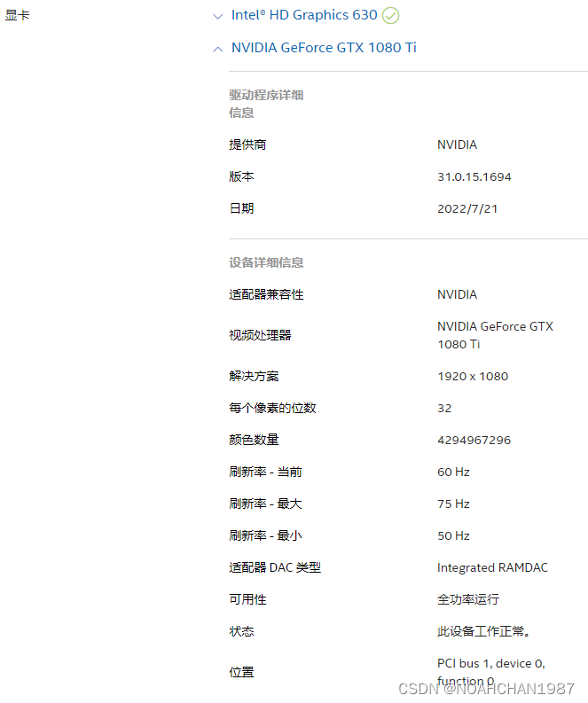Open the NVIDIA GeForce GTX 1080 Ti link

coord(324,48)
